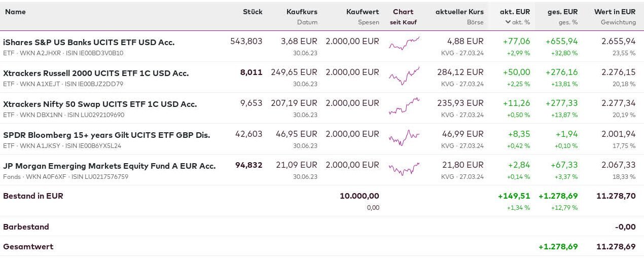Click the 'seit Kauf' chart period label
This screenshot has width=644, height=262.
pyautogui.click(x=403, y=22)
